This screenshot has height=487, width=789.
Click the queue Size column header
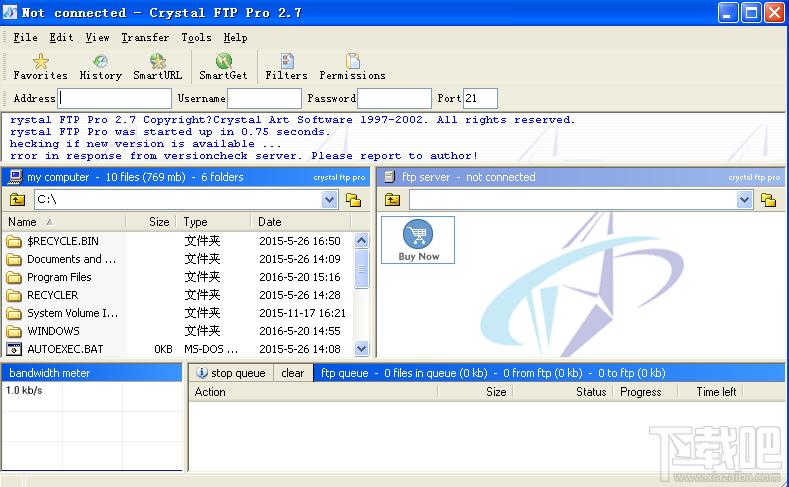475,392
